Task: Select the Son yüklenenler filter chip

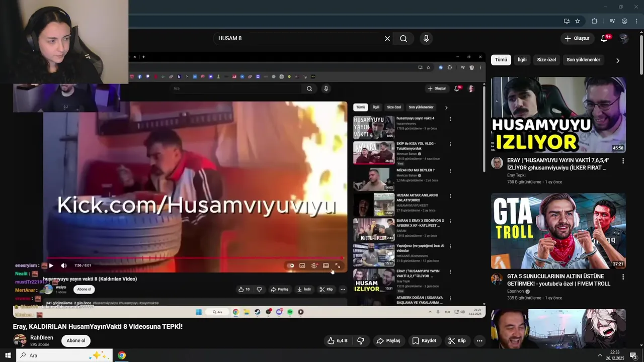Action: 584,60
